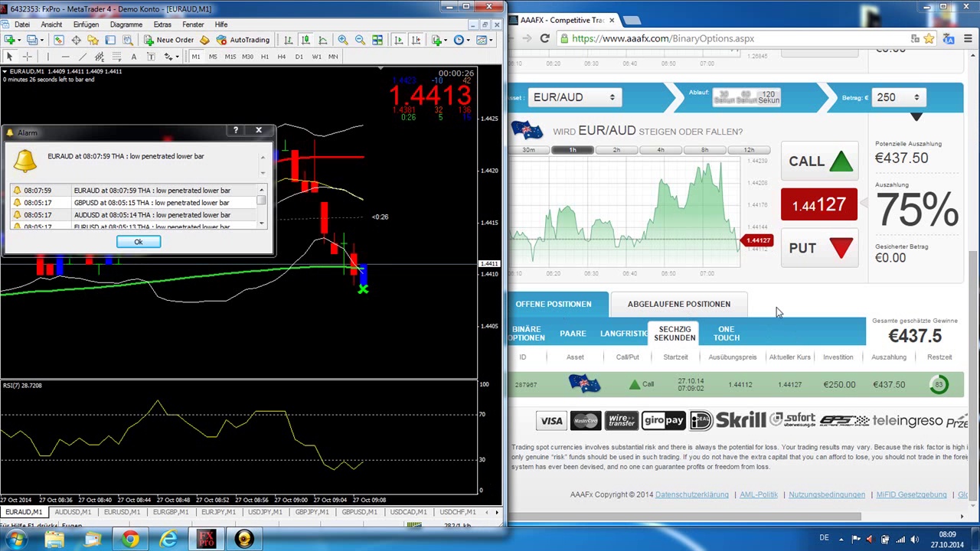980x551 pixels.
Task: Bookmark page with the star icon
Action: tap(929, 38)
